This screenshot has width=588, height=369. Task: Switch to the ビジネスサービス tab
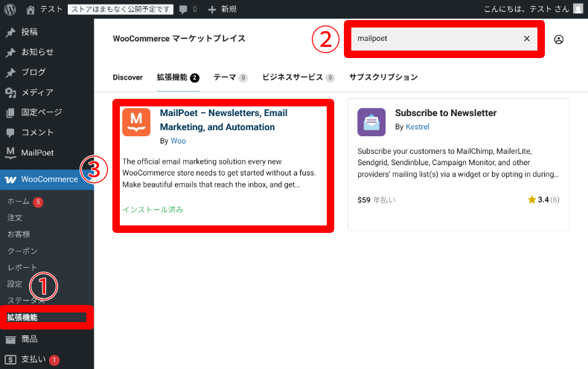pyautogui.click(x=298, y=77)
